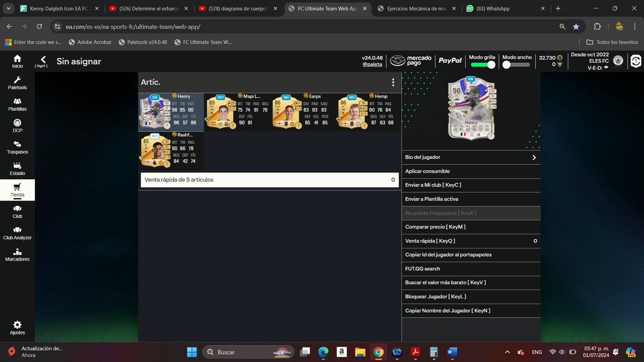Screen dimensions: 644x362
Task: Open the DCP challenges section
Action: click(x=17, y=125)
